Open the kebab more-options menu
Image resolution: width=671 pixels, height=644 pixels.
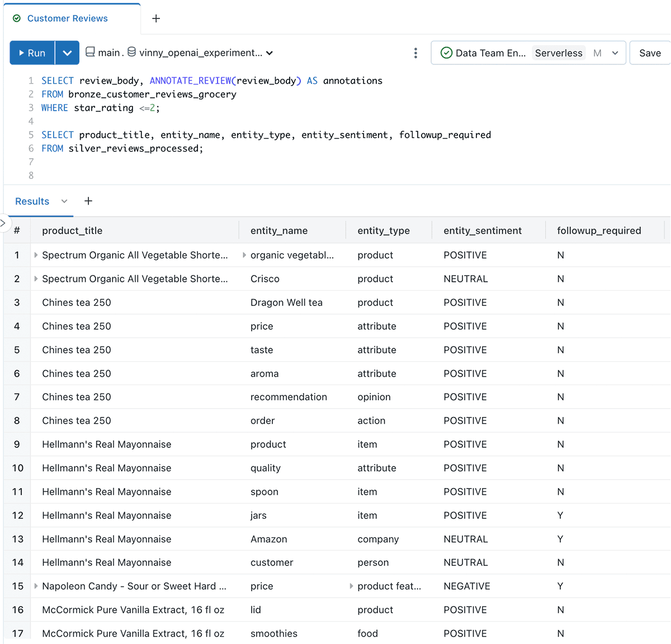click(x=415, y=53)
